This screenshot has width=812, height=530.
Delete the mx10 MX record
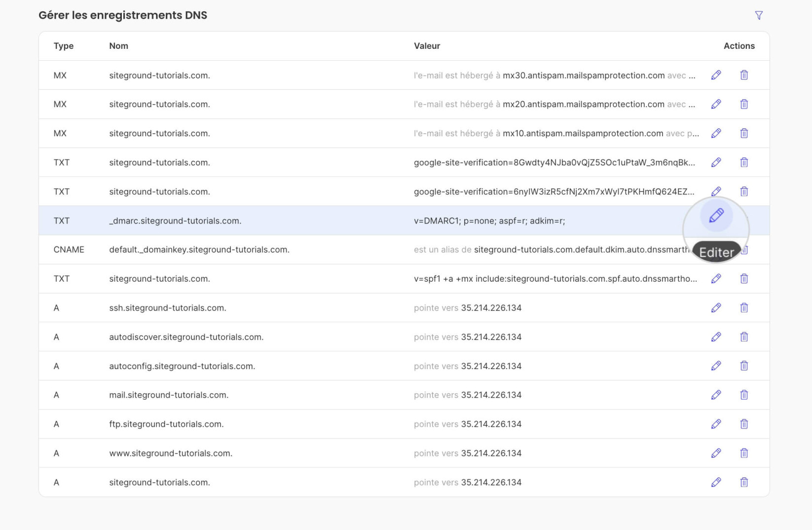tap(744, 133)
